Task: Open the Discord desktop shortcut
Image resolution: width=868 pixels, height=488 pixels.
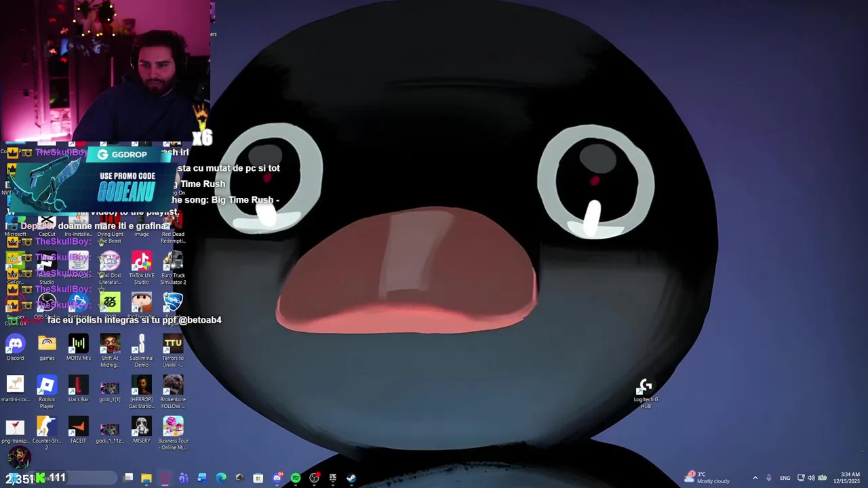Action: point(15,348)
